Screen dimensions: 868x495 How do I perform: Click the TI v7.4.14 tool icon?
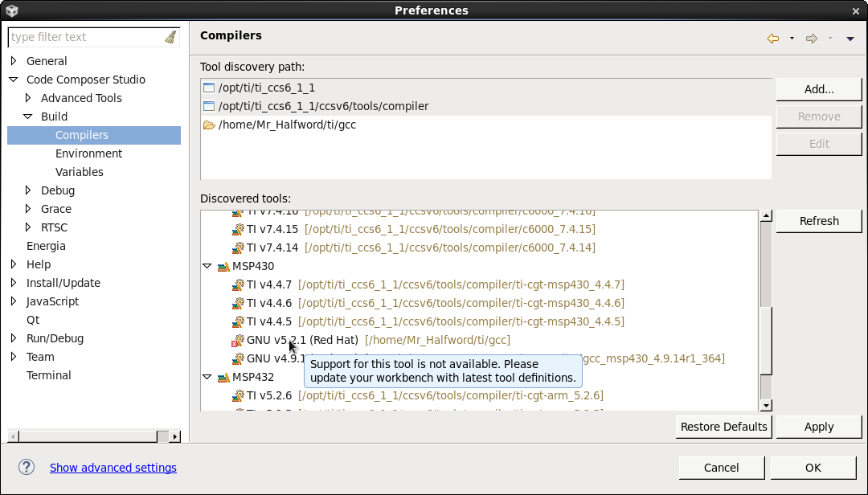(x=238, y=247)
